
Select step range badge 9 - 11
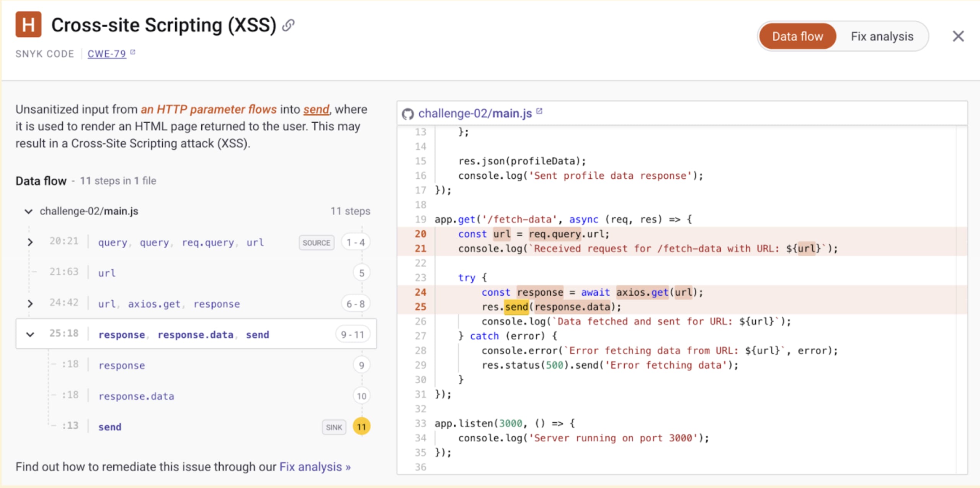pos(353,335)
